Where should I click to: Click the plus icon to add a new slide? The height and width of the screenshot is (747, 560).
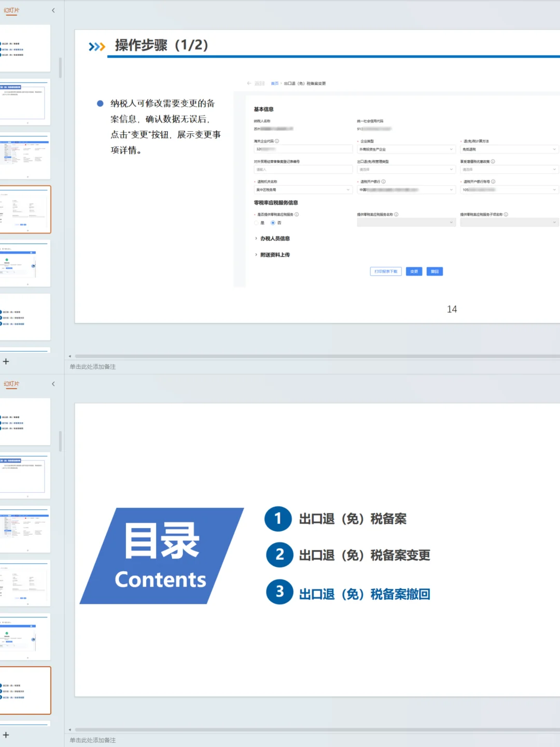point(6,362)
